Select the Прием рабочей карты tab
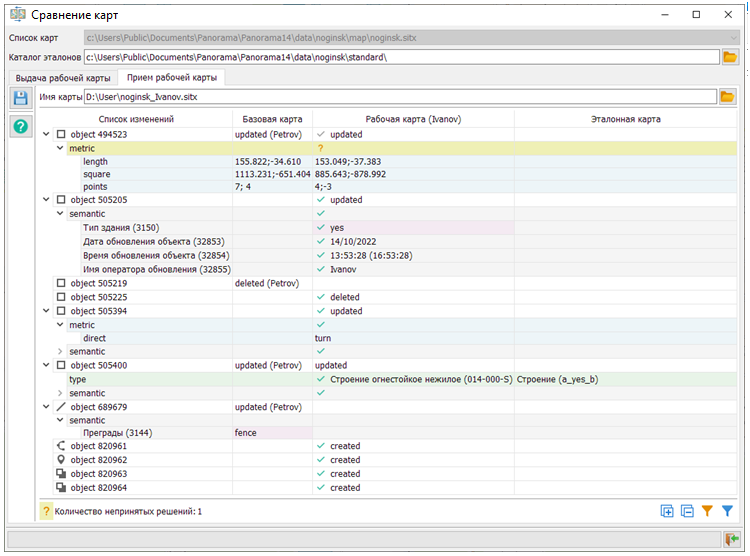 click(x=170, y=77)
